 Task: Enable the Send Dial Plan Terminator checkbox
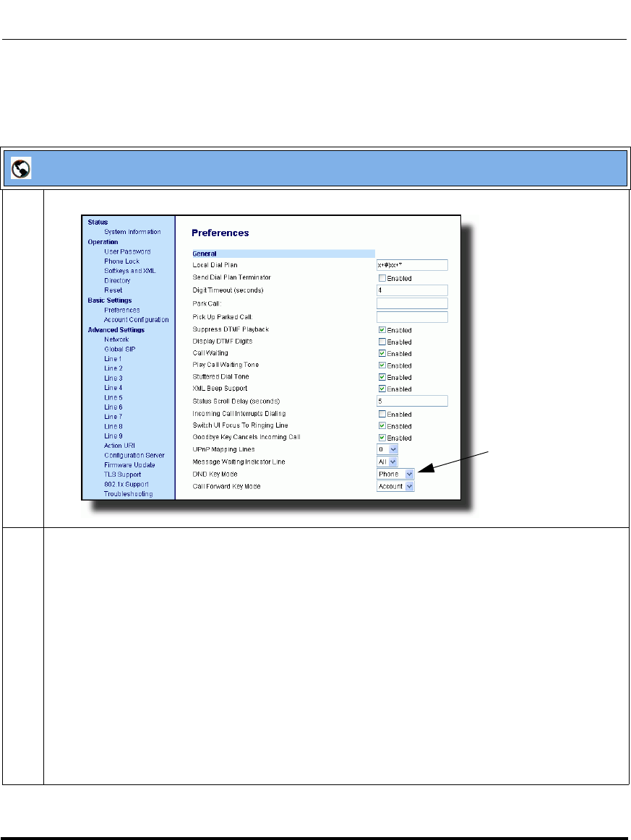(x=382, y=278)
